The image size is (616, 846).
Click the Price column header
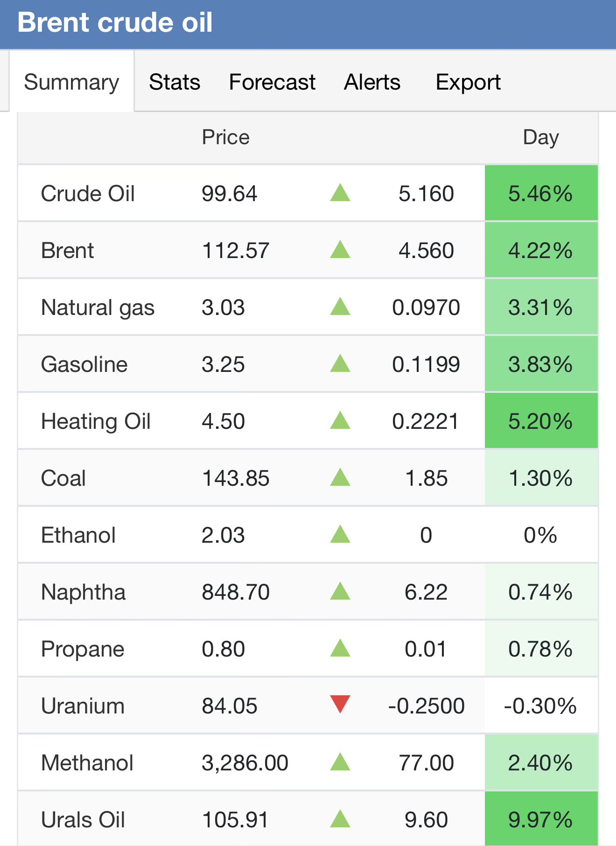(x=225, y=138)
